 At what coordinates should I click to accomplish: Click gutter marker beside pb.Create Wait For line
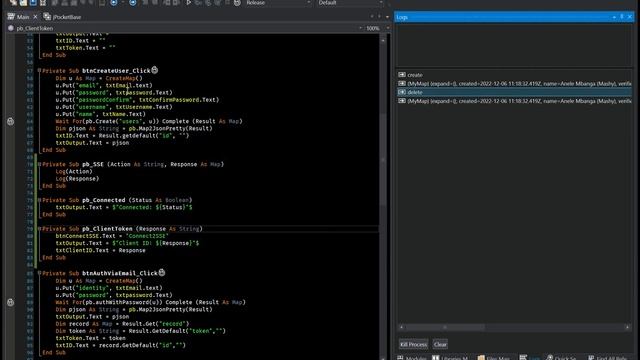tap(11, 121)
